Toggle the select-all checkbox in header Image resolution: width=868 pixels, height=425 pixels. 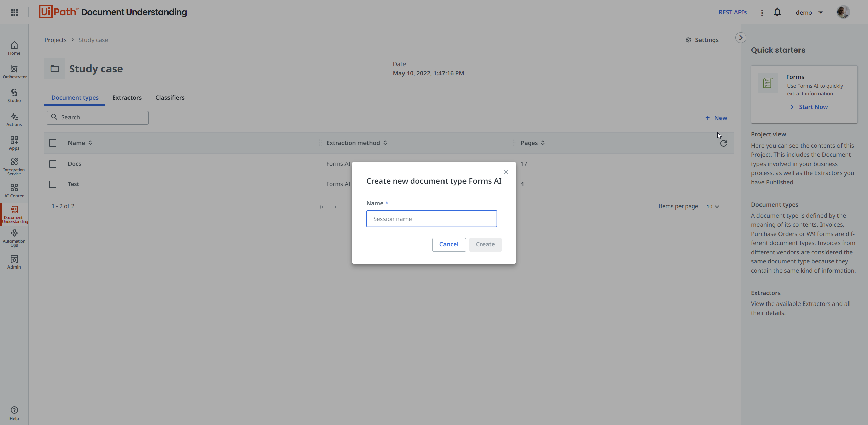coord(53,143)
